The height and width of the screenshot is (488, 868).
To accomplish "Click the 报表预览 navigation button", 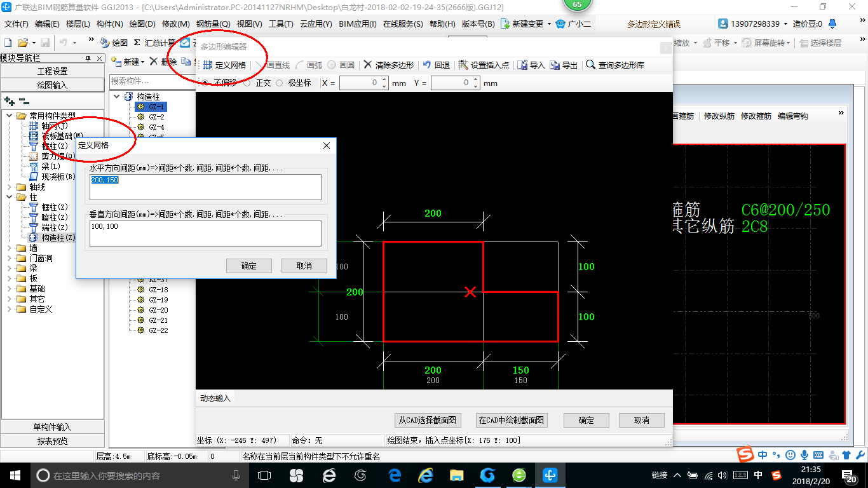I will tap(53, 441).
